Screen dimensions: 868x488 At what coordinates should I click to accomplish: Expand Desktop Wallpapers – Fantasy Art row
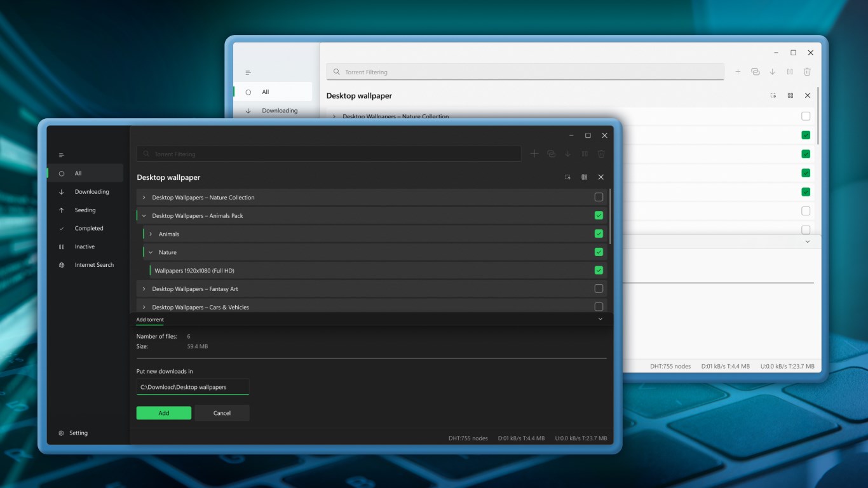tap(144, 289)
